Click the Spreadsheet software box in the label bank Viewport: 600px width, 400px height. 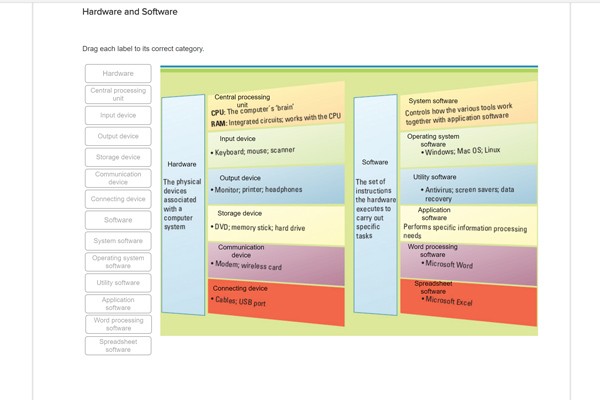pyautogui.click(x=118, y=346)
